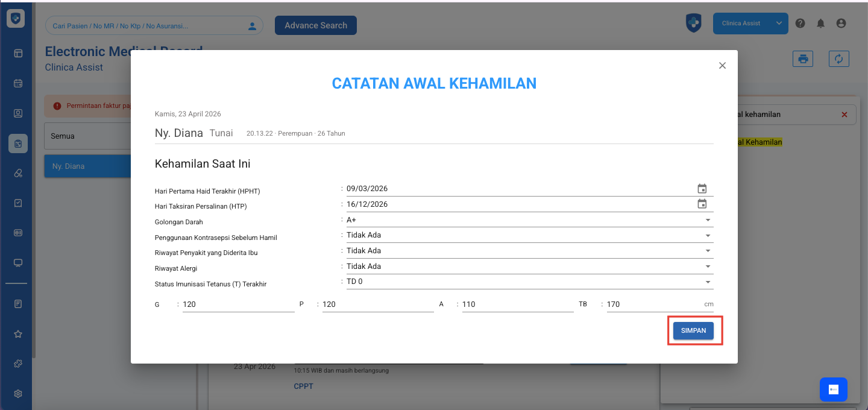868x410 pixels.
Task: Click the refresh icon button
Action: 838,58
